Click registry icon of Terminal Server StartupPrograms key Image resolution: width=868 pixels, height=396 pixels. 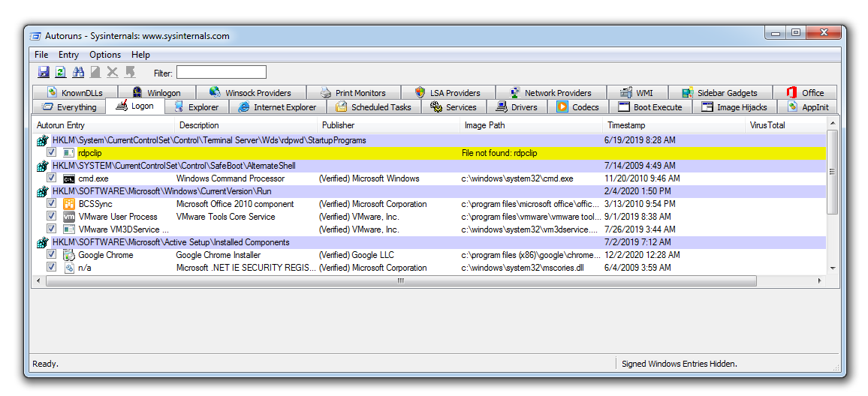[43, 140]
